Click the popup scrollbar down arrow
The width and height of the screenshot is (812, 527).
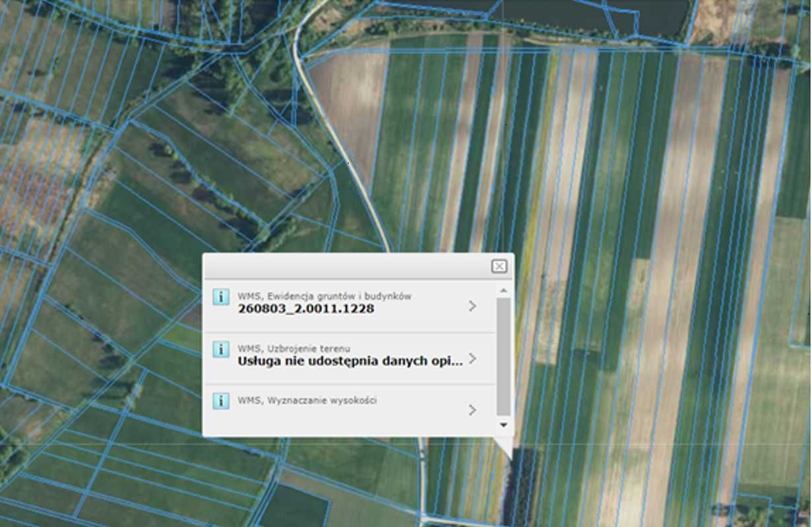coord(503,425)
